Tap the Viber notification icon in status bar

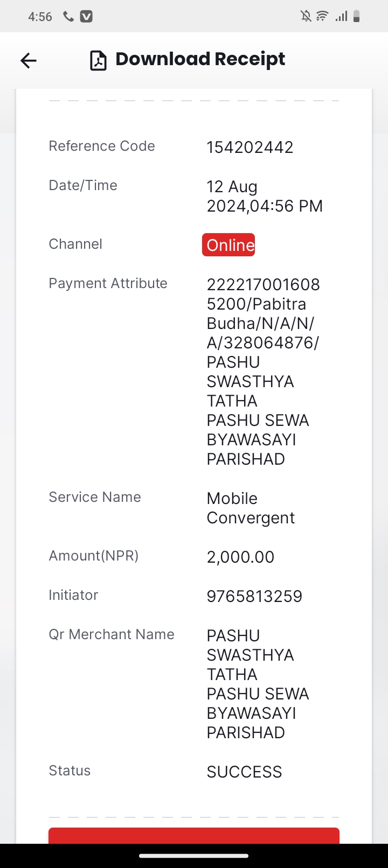coord(86,17)
